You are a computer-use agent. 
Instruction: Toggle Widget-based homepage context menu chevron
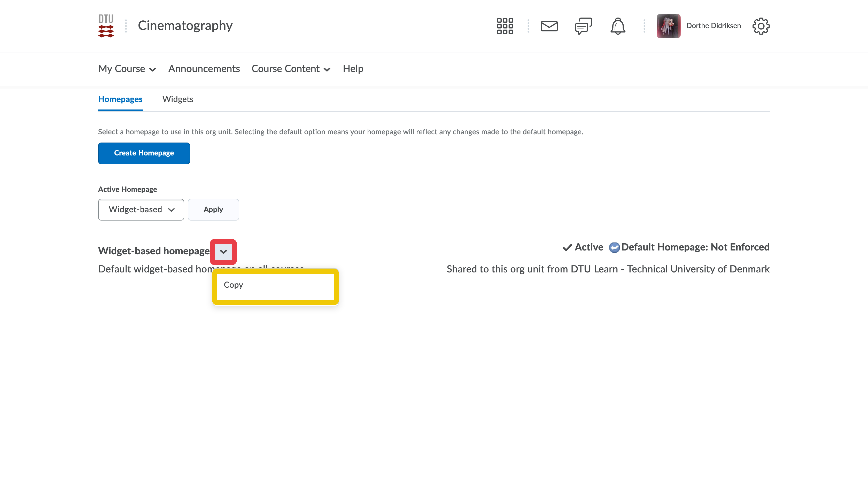point(223,252)
